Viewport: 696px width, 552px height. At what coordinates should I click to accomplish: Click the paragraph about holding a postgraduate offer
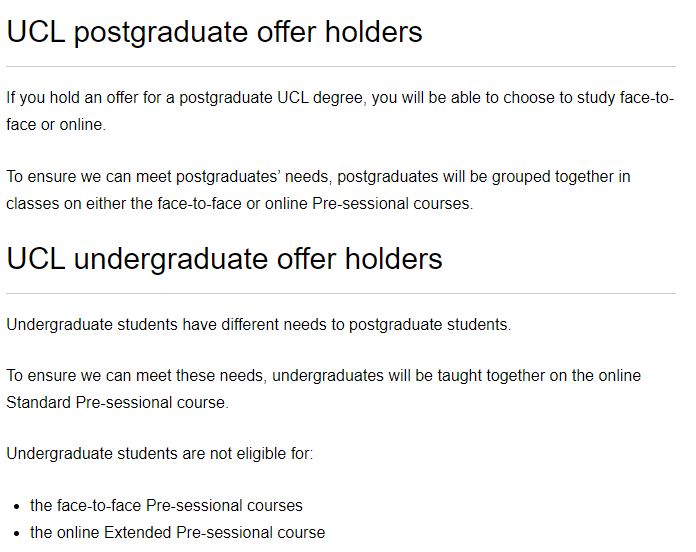340,111
